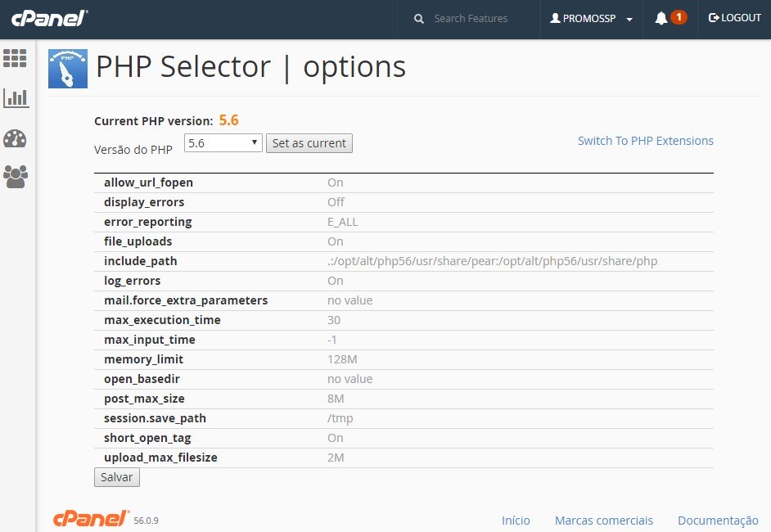The height and width of the screenshot is (532, 771).
Task: Edit mail.force_extra_parameters no value
Action: click(350, 300)
